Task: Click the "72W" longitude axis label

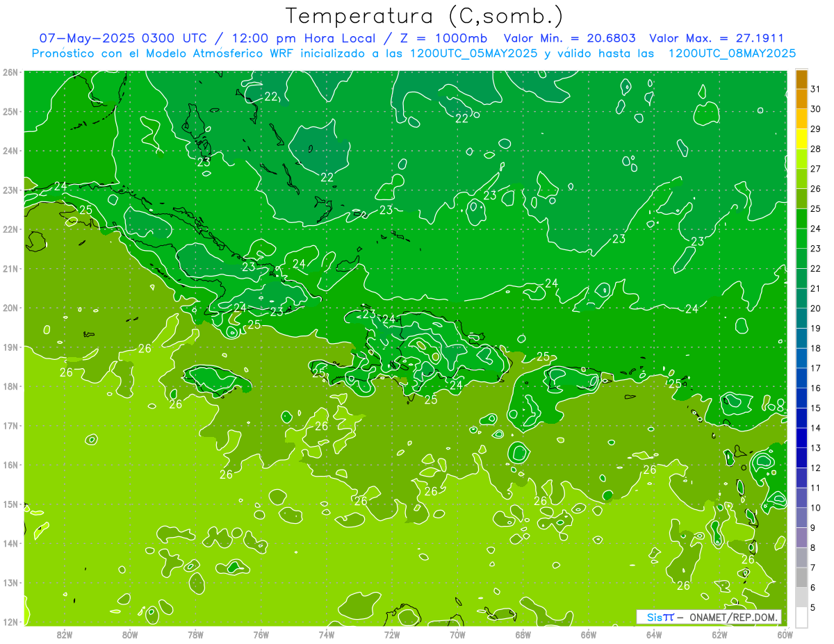Action: (x=392, y=634)
